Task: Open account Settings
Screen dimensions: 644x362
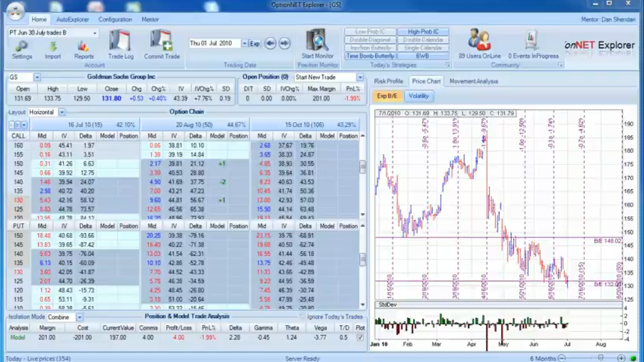Action: coord(22,49)
